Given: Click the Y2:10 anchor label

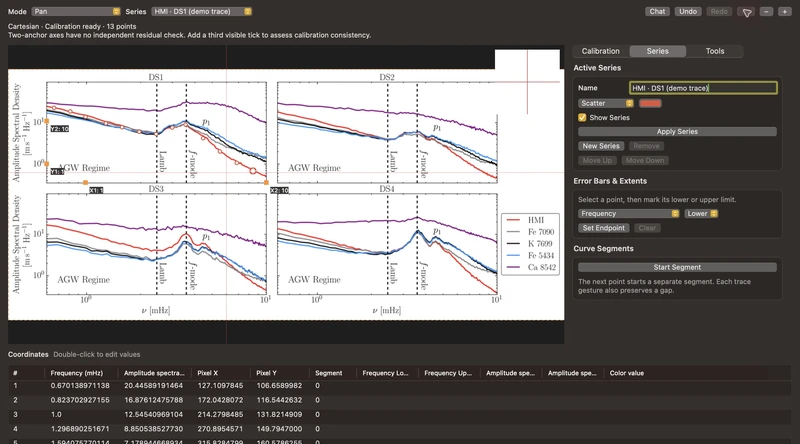Looking at the screenshot, I should 60,129.
